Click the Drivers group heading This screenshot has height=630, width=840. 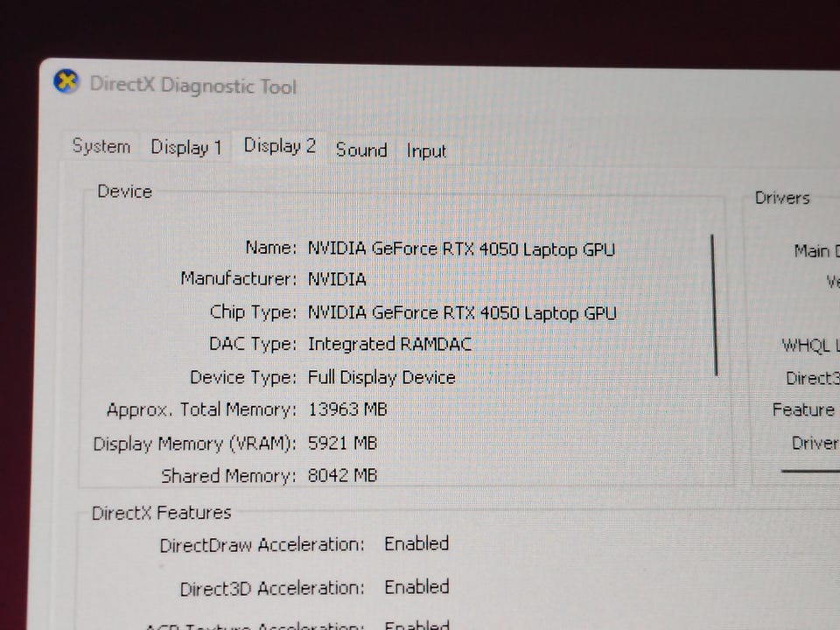(782, 198)
